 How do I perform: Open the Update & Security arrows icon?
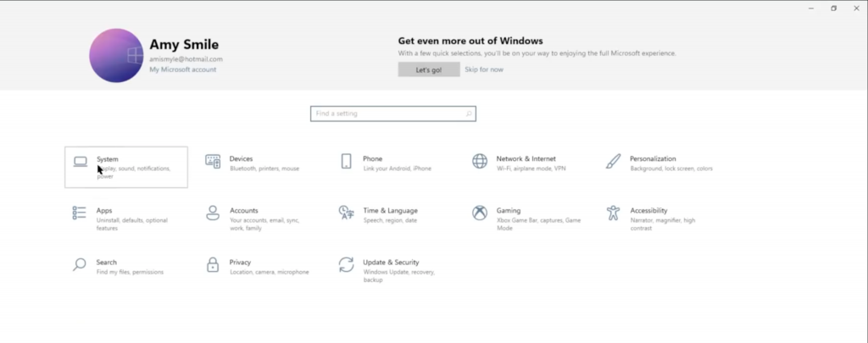tap(346, 264)
